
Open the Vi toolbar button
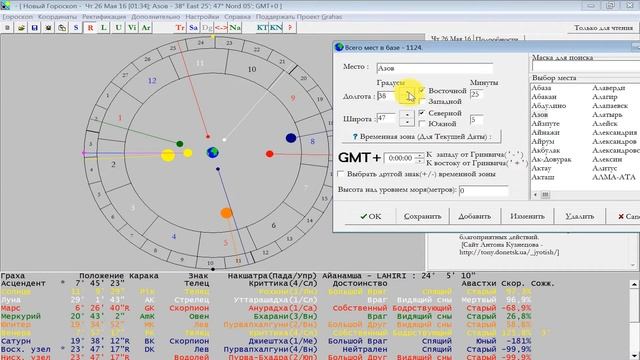click(x=132, y=28)
